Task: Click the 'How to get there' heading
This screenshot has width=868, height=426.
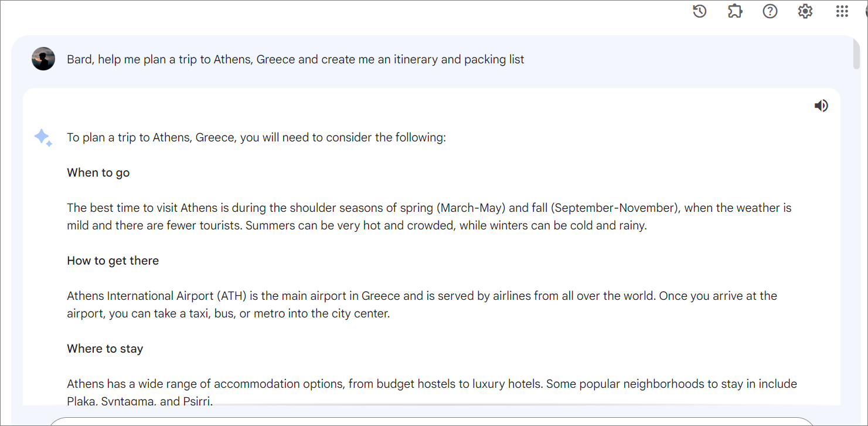Action: coord(113,261)
